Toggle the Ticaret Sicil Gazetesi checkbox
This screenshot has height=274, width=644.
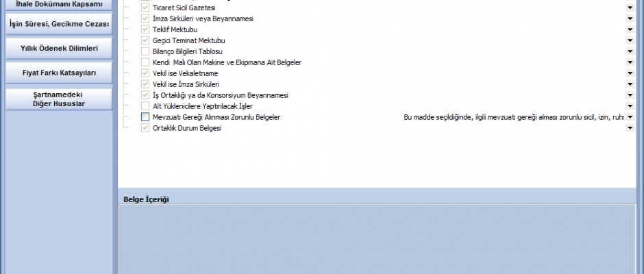click(145, 8)
